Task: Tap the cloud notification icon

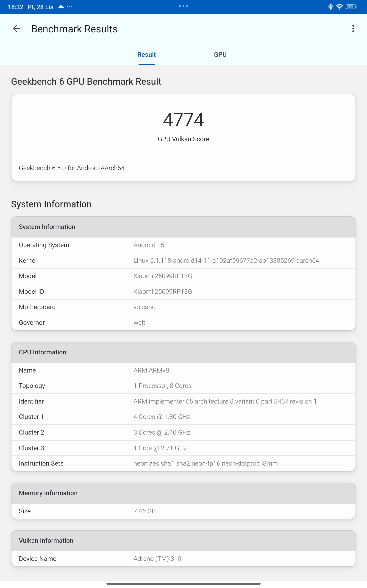Action: [x=61, y=7]
